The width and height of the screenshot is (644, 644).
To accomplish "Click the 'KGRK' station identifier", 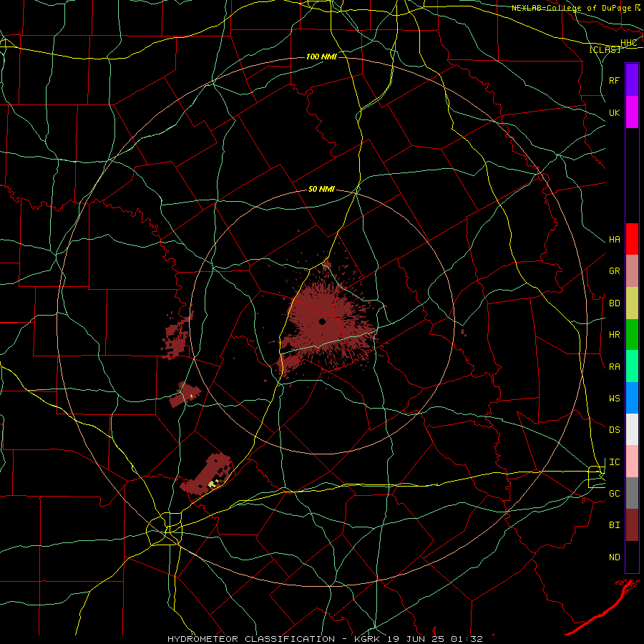I will 367,639.
